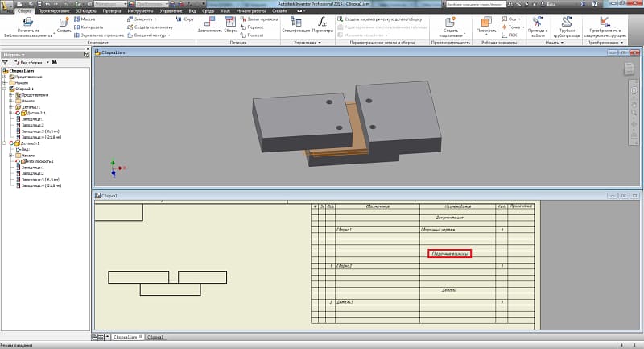
Task: Open the Проверка ribbon tab
Action: click(112, 11)
